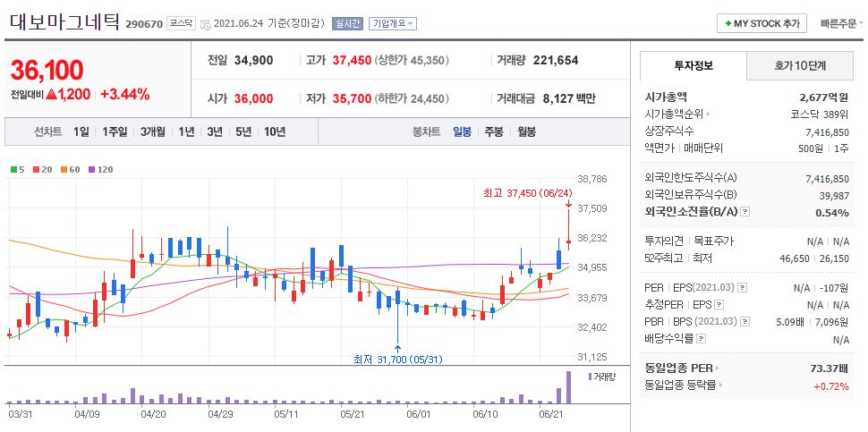Click the +3.44% change rate

point(124,95)
